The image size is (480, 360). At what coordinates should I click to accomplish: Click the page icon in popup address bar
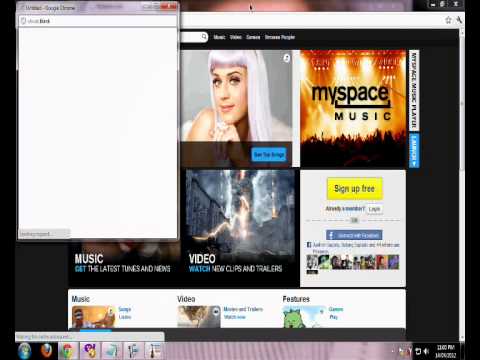coord(23,21)
